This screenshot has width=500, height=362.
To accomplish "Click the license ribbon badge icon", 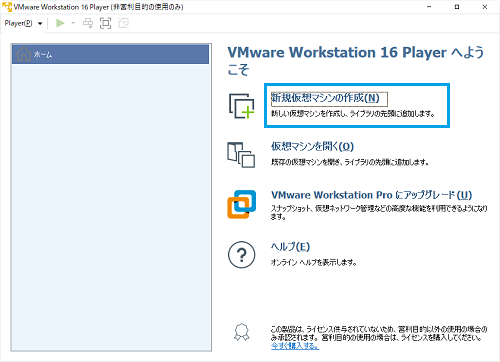I will pos(242,332).
